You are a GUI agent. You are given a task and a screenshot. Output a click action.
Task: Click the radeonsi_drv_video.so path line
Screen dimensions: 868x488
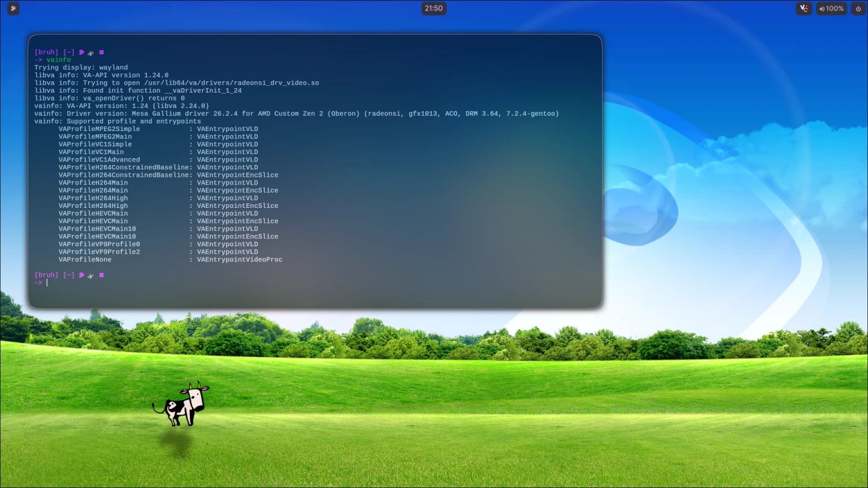click(x=176, y=83)
